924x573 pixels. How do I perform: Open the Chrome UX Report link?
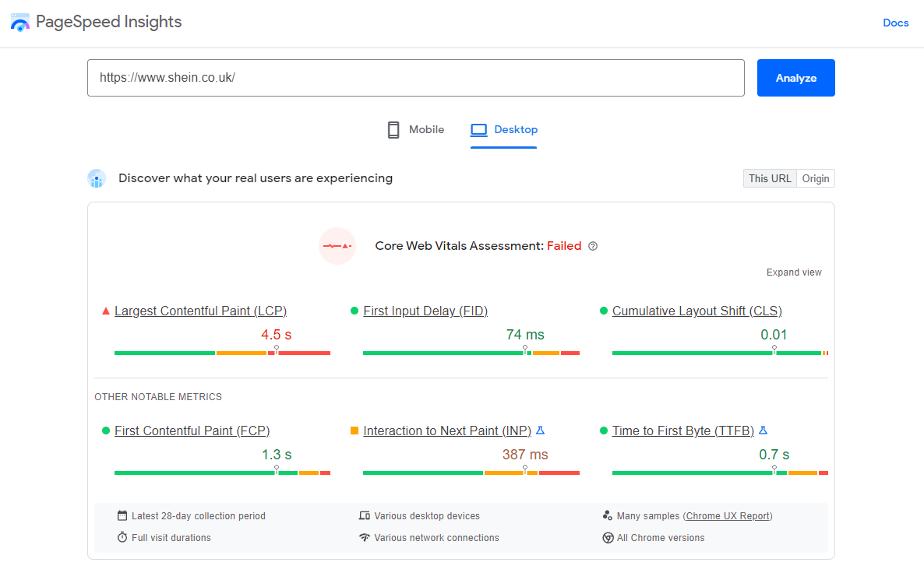point(728,515)
